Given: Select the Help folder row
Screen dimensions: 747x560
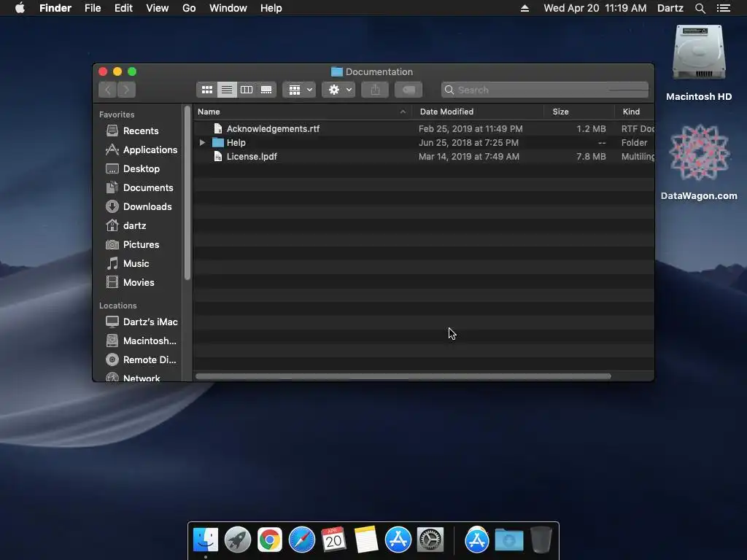Looking at the screenshot, I should pyautogui.click(x=424, y=142).
